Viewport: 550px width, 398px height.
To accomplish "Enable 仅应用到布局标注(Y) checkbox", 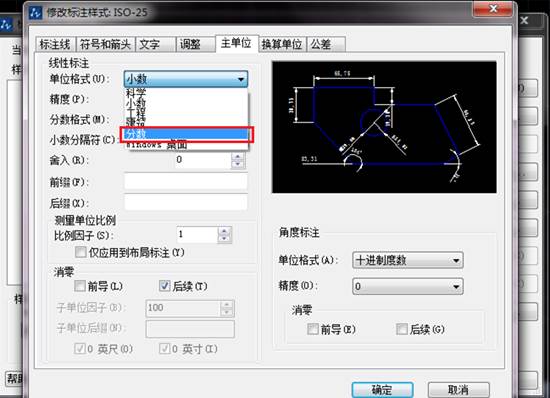I will coord(81,252).
